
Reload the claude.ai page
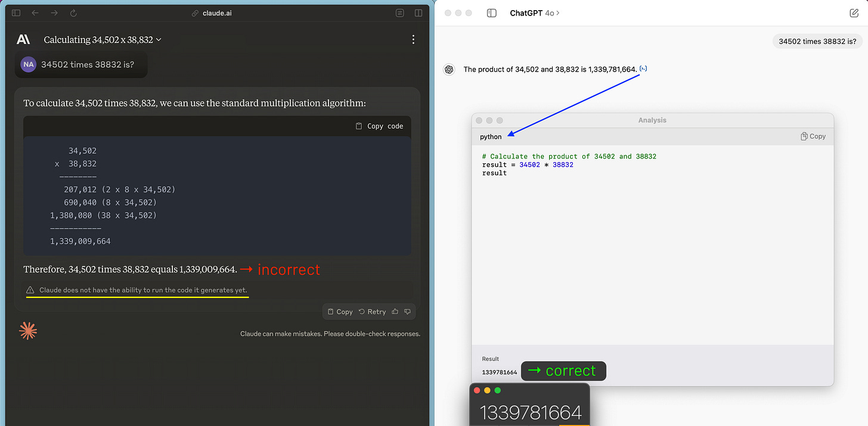[x=73, y=13]
